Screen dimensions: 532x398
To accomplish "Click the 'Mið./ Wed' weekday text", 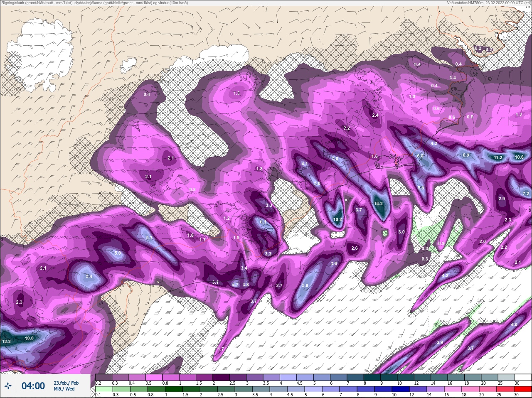I will pyautogui.click(x=64, y=389).
